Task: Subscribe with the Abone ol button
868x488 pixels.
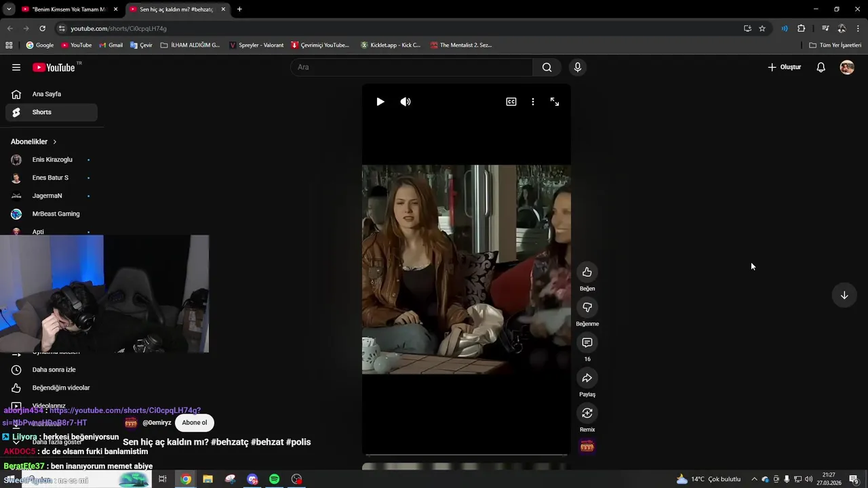Action: (x=194, y=422)
